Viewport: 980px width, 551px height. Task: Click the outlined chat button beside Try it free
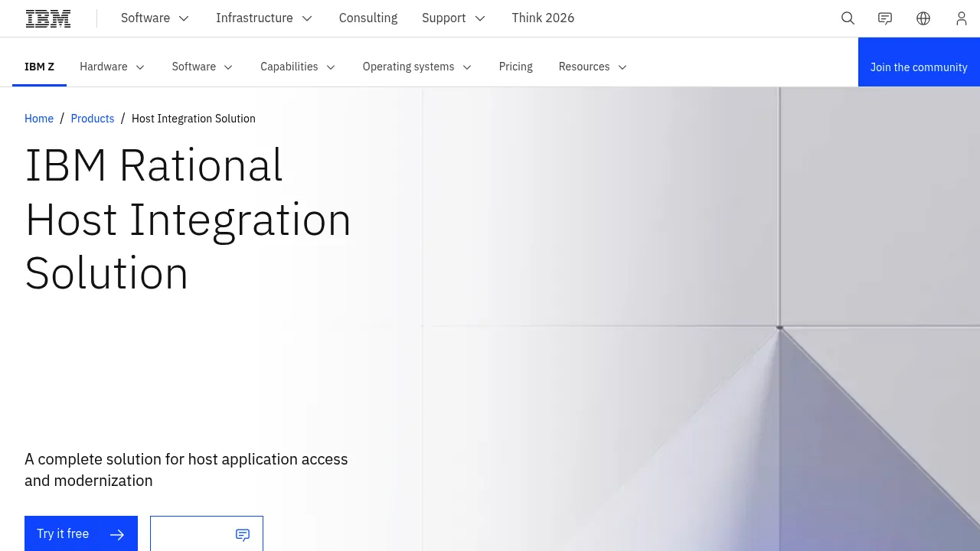(207, 534)
